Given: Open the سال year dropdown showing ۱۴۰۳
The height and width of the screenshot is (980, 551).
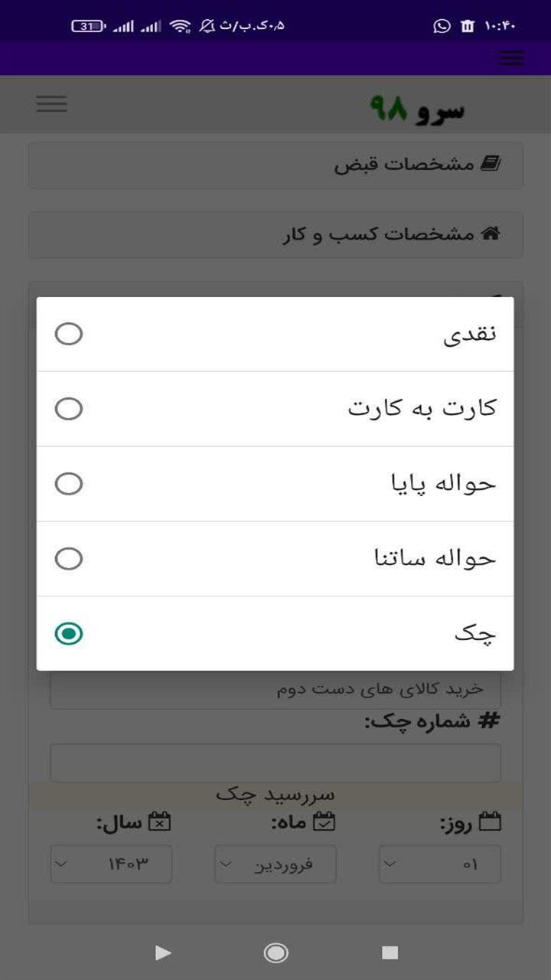Looking at the screenshot, I should 111,864.
